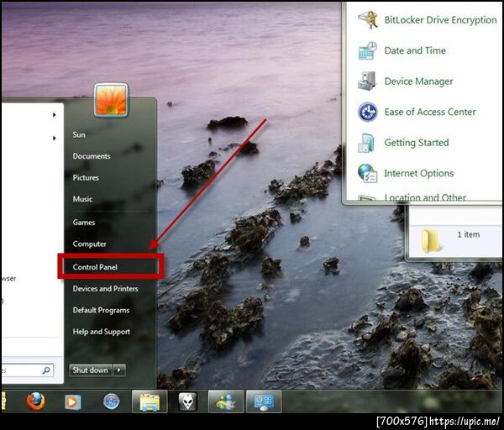The image size is (504, 430).
Task: Open Pictures from the Start menu
Action: (86, 178)
